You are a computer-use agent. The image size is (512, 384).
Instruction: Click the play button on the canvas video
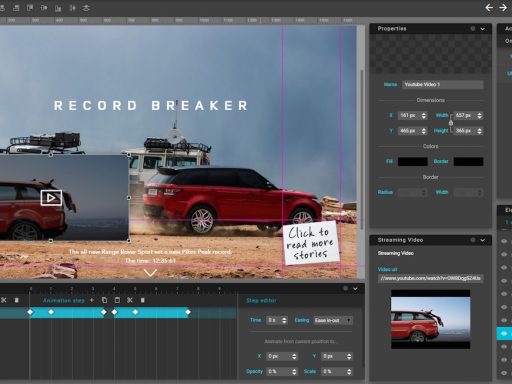coord(51,198)
